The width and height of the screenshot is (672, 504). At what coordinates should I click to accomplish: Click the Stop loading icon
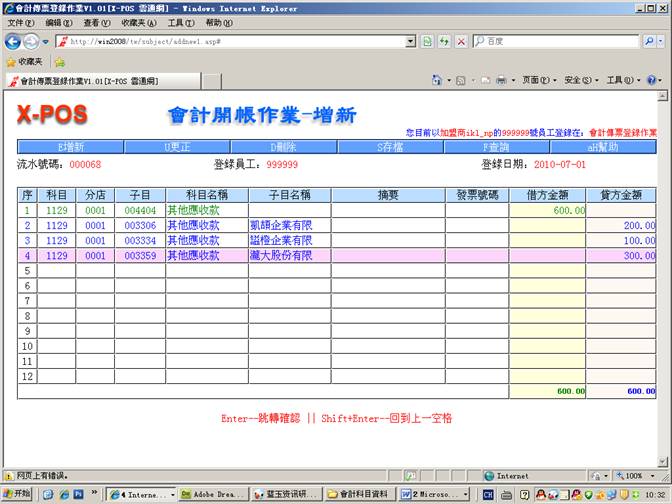click(460, 41)
